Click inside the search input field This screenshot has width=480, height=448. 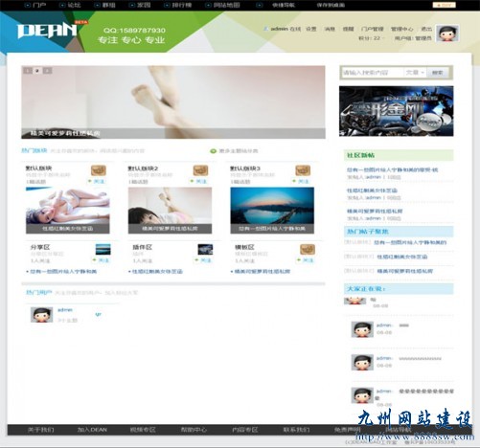pos(373,73)
